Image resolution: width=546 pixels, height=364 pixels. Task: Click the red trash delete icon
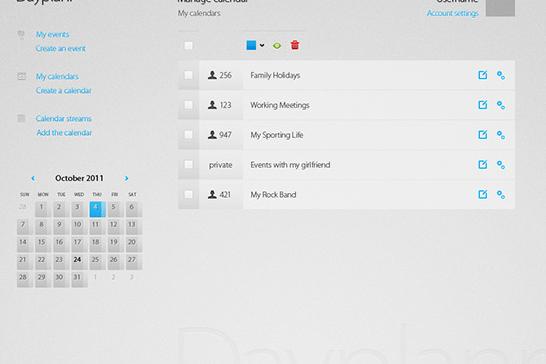(295, 45)
